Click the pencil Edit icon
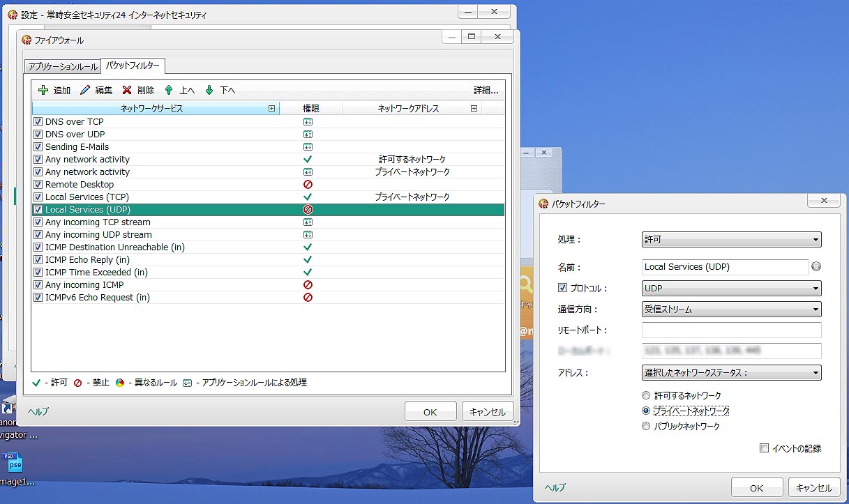Screen dimensions: 849x504 (x=85, y=90)
